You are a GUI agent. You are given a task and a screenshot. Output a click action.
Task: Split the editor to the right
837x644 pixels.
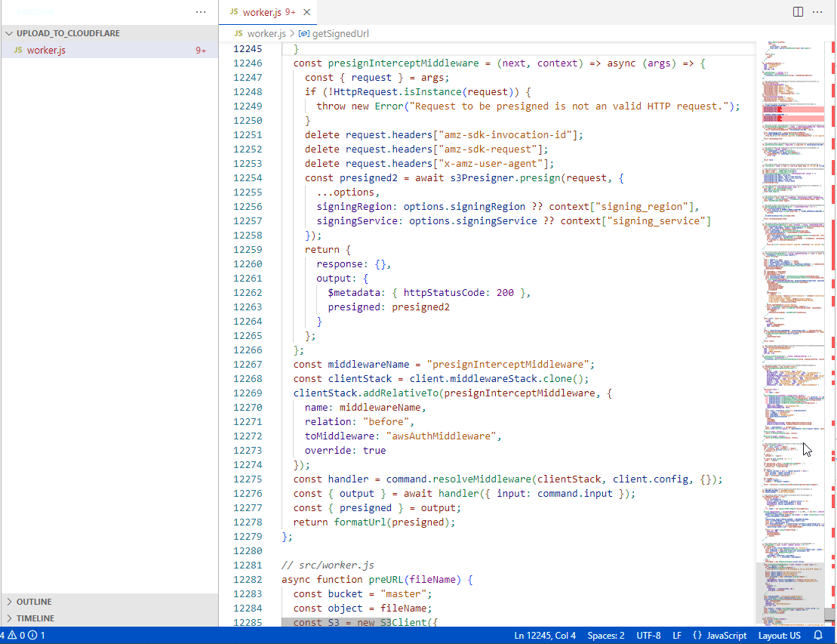[x=798, y=11]
